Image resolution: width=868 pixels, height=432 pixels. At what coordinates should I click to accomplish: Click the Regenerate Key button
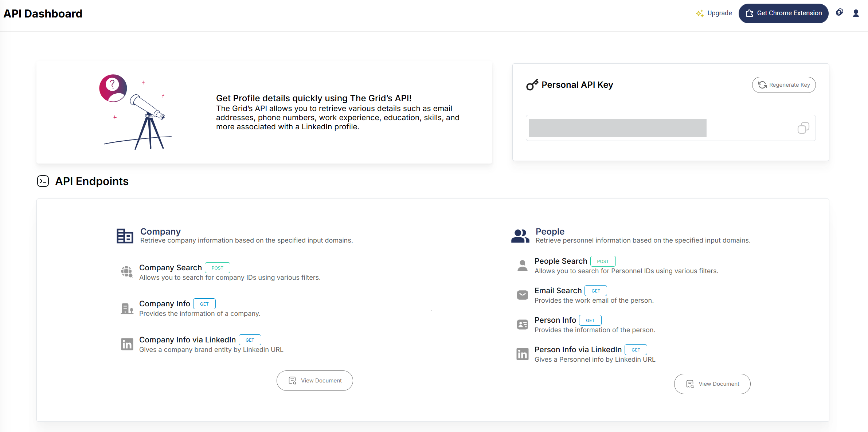pos(783,85)
